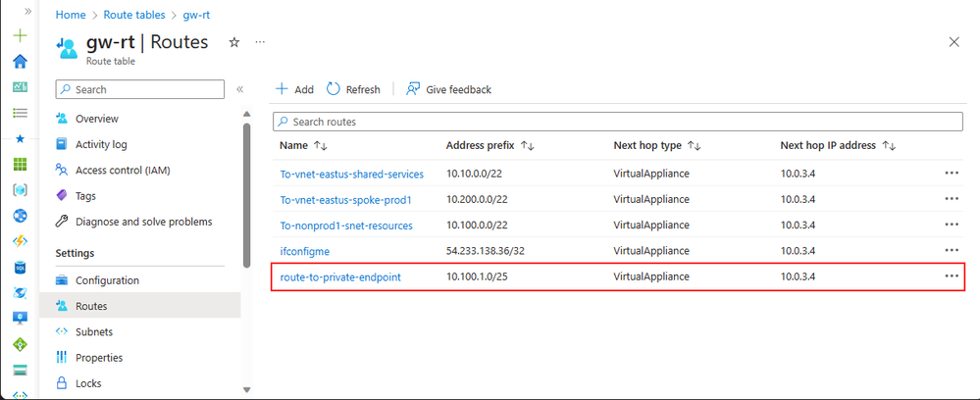The height and width of the screenshot is (400, 980).
Task: Open the To-vnet-eastus-spoke-prod1 route
Action: pos(346,200)
